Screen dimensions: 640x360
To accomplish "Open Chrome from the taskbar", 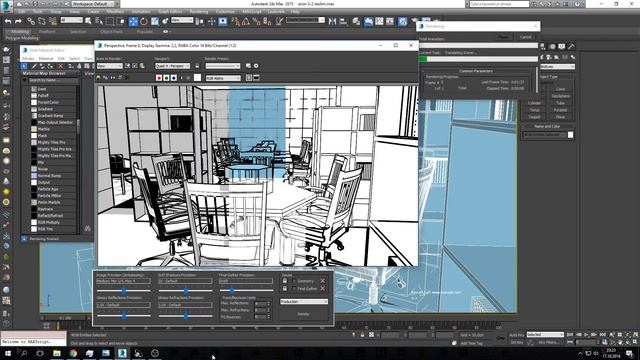I will 73,353.
